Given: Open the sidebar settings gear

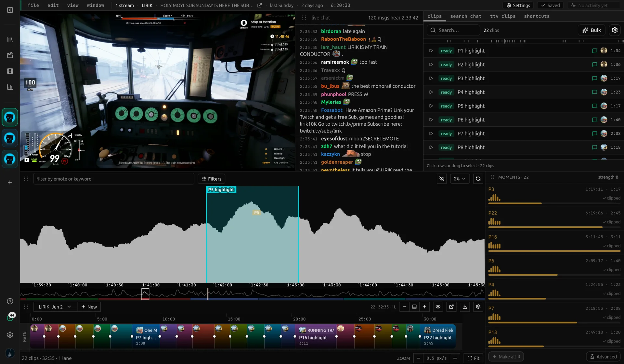Looking at the screenshot, I should point(10,335).
